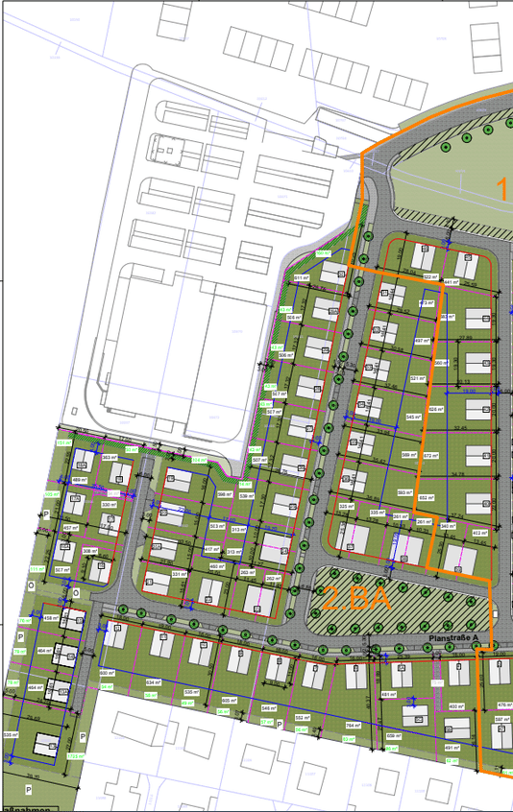513x812 pixels.
Task: Click the 672 m² plot label
Action: point(431,456)
